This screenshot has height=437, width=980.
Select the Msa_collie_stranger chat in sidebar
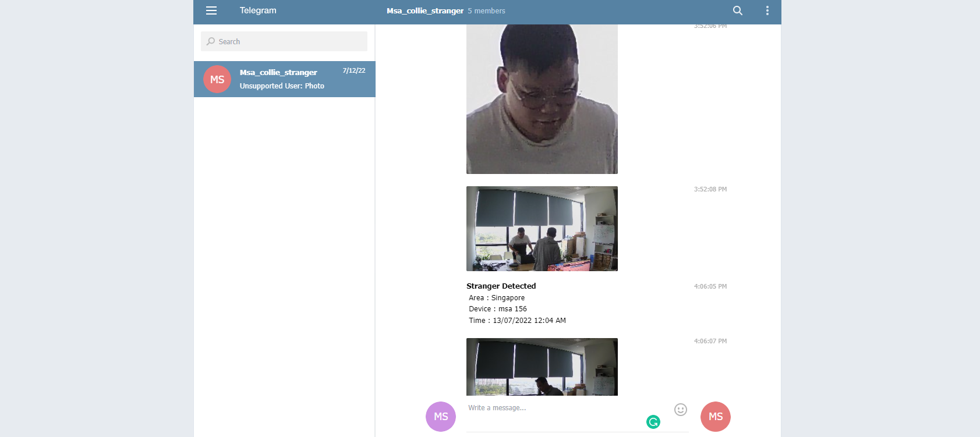pos(285,79)
